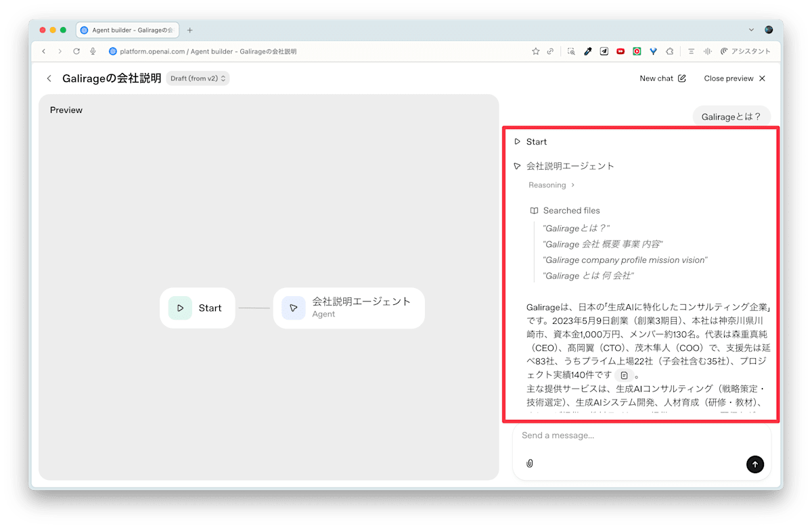Click the microphone icon in address bar
Image resolution: width=812 pixels, height=528 pixels.
tap(93, 51)
